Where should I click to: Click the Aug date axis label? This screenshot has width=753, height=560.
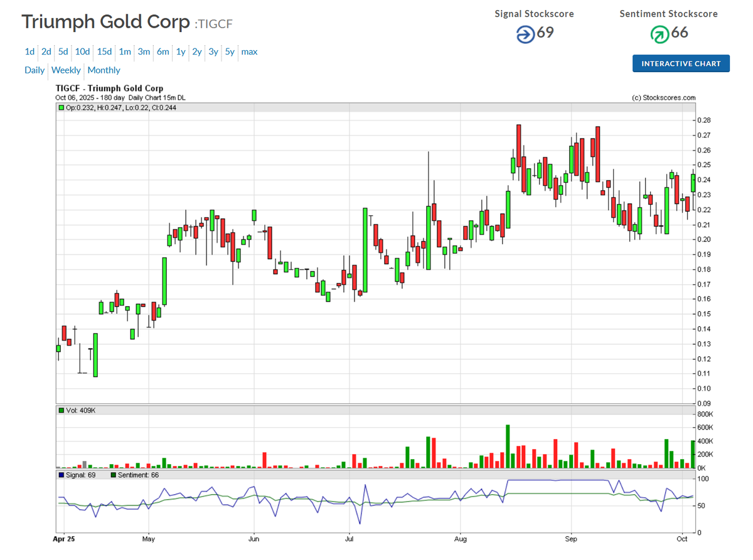(x=460, y=538)
